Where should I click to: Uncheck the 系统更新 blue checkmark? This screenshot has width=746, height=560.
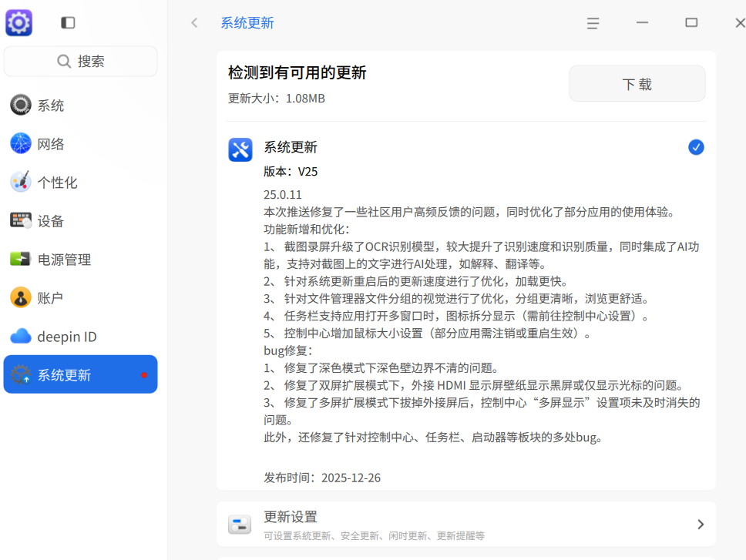click(x=696, y=147)
